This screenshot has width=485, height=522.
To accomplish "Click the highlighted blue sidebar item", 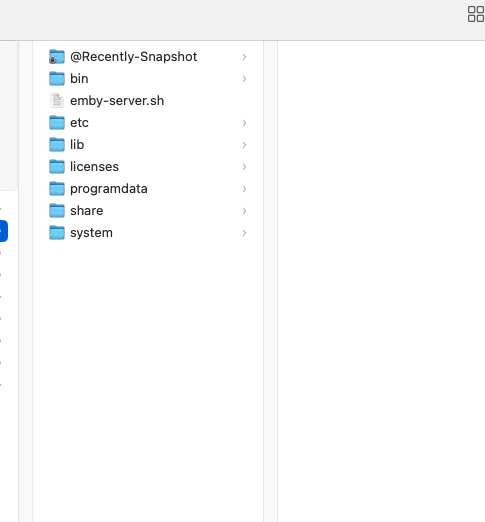I will point(4,231).
